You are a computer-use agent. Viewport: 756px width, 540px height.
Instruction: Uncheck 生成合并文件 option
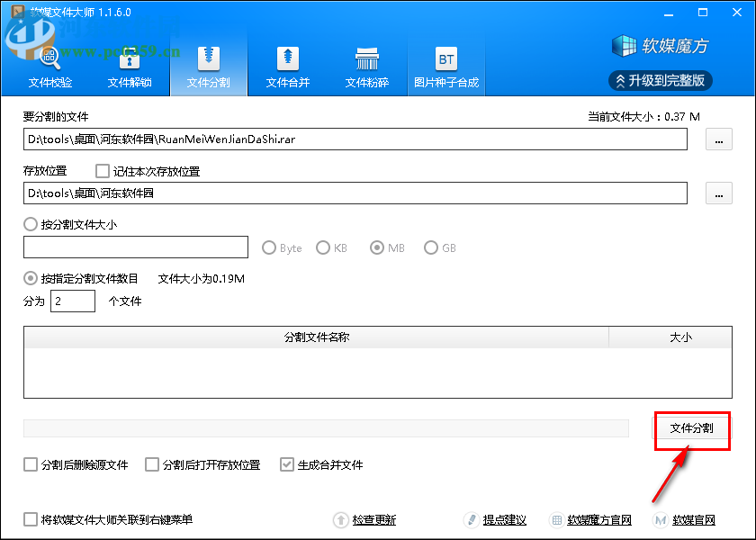286,464
